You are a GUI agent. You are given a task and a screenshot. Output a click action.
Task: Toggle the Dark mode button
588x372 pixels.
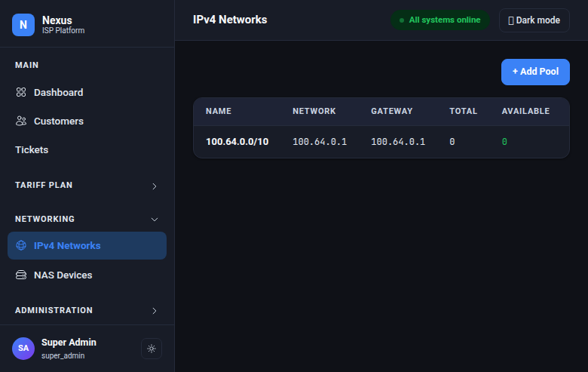534,20
